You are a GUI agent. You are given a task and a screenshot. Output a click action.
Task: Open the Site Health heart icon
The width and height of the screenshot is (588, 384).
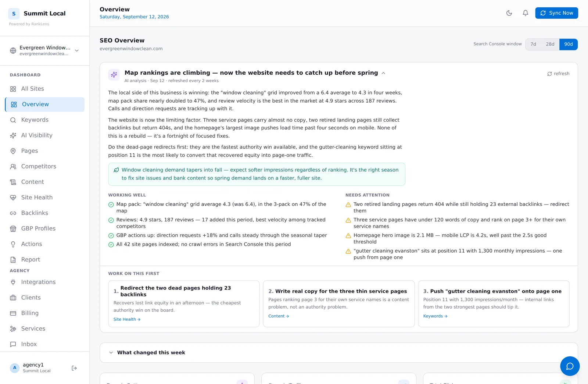click(x=13, y=198)
